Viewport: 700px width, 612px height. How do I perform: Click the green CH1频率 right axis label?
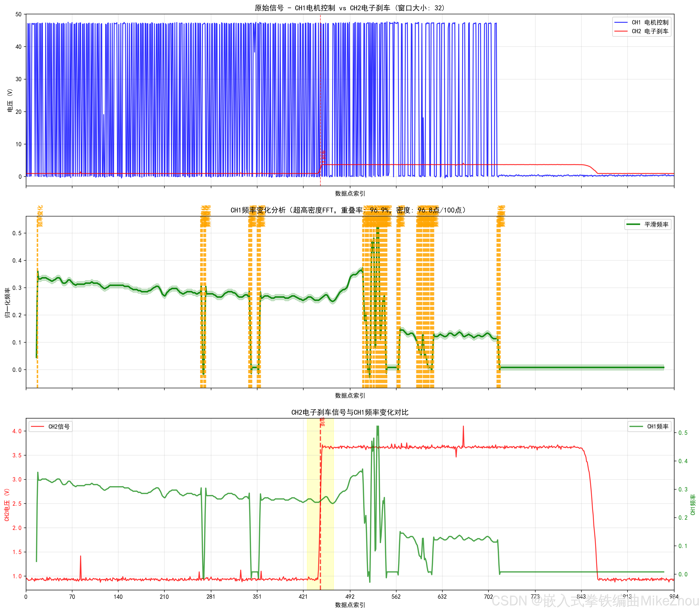point(693,504)
